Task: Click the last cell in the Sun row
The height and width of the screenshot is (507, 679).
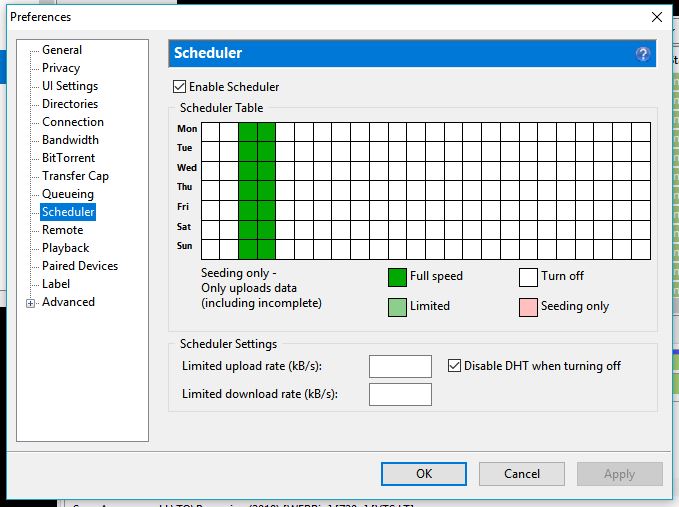Action: (641, 250)
